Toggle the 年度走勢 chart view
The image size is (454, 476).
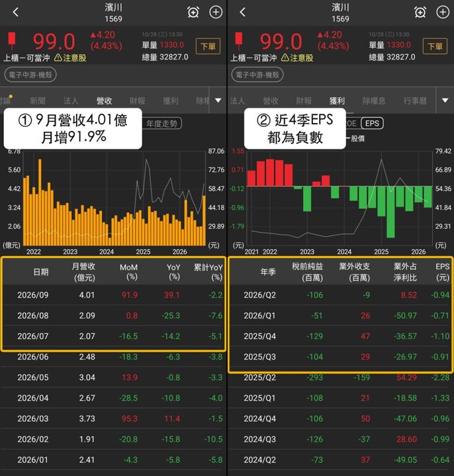pos(162,123)
